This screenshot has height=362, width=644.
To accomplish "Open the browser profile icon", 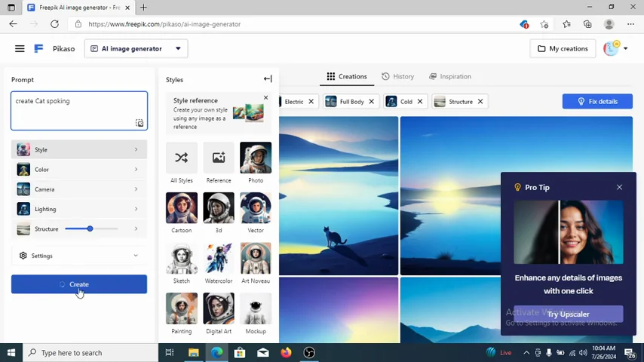I will pyautogui.click(x=609, y=24).
